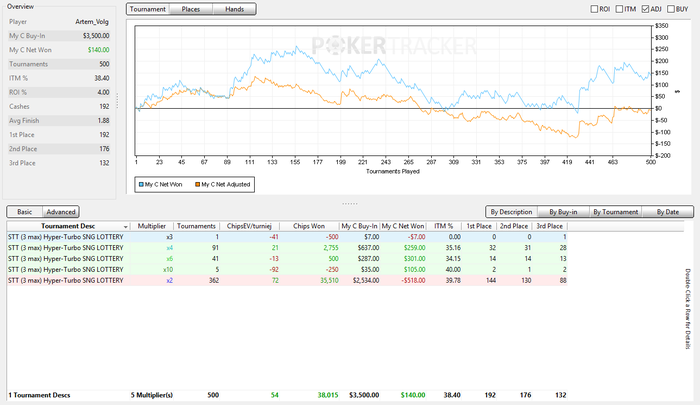The image size is (700, 405).
Task: Sort by the Multiplier column header
Action: point(154,226)
